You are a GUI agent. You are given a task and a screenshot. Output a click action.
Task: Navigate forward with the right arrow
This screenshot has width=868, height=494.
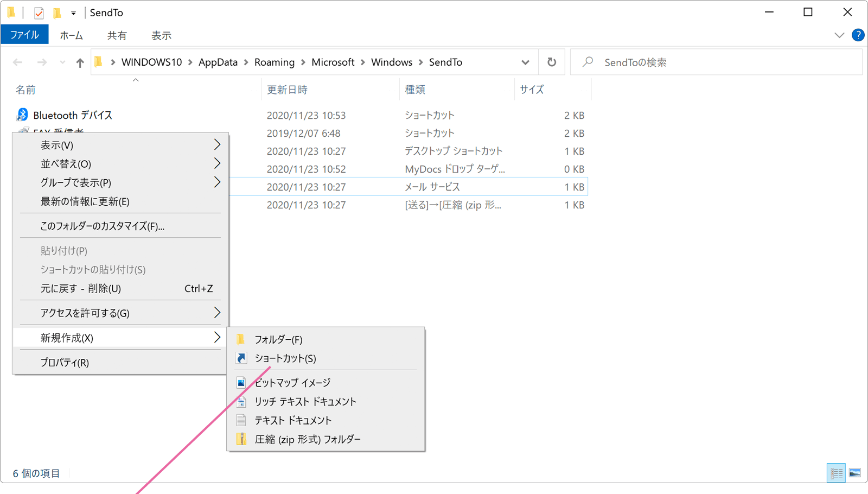point(42,62)
